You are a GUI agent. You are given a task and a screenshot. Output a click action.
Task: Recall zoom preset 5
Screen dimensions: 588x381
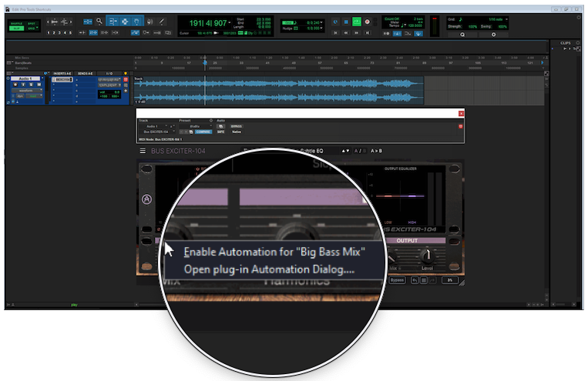point(70,33)
